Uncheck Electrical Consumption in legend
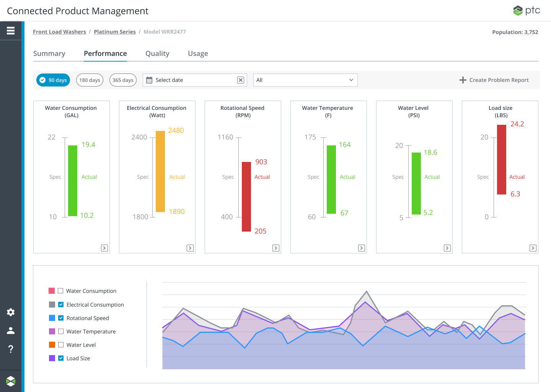 (61, 305)
